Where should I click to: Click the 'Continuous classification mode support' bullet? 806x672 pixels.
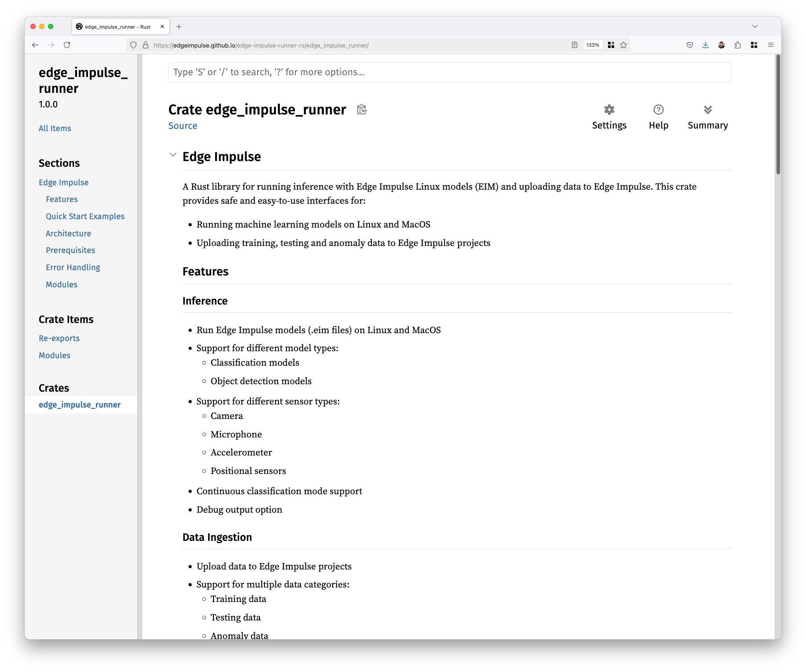click(279, 491)
